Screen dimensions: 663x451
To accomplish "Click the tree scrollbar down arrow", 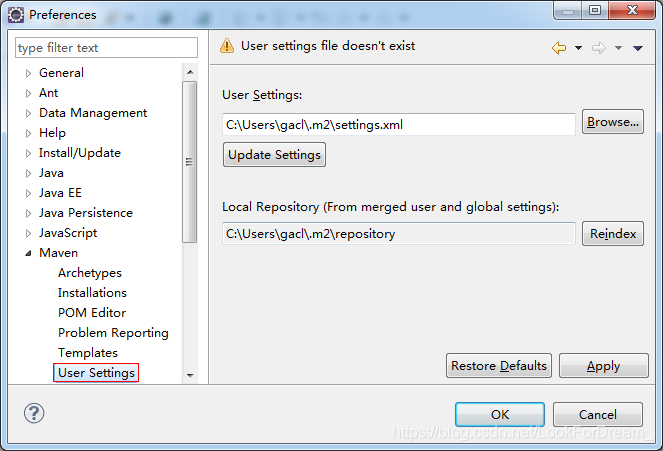I will (x=190, y=375).
